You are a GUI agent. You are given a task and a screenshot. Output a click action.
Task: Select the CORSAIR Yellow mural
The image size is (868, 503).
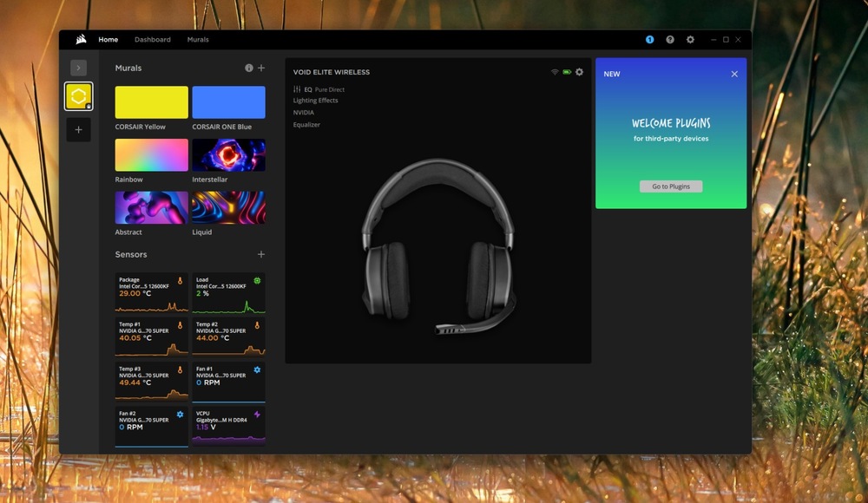click(x=151, y=101)
